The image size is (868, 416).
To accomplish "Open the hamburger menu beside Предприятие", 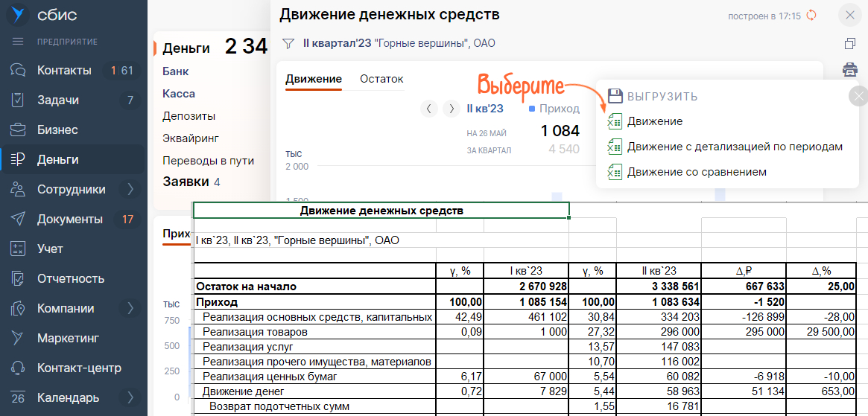I will click(18, 42).
